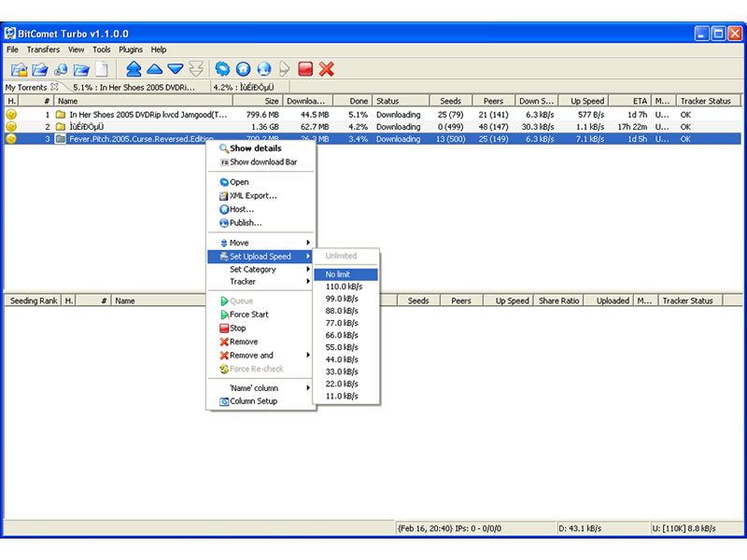Viewport: 747px width, 560px height.
Task: Set upload speed to 99.0 kB/s
Action: click(x=345, y=299)
